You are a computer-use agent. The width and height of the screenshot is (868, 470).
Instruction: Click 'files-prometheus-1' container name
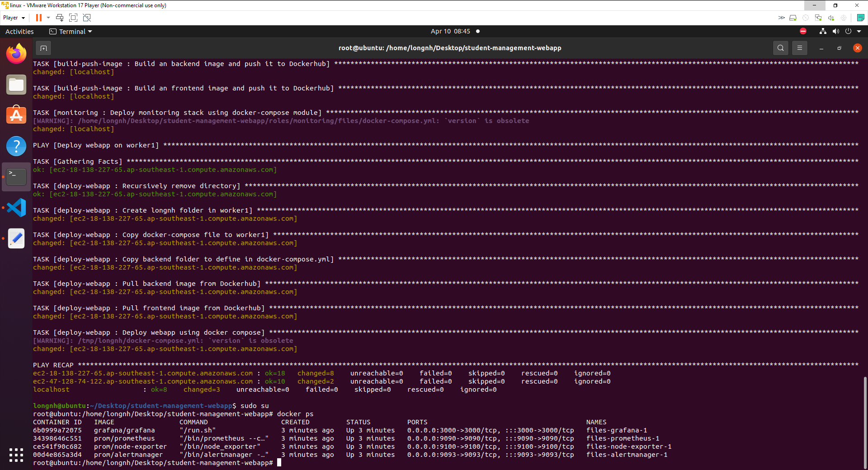click(x=623, y=438)
